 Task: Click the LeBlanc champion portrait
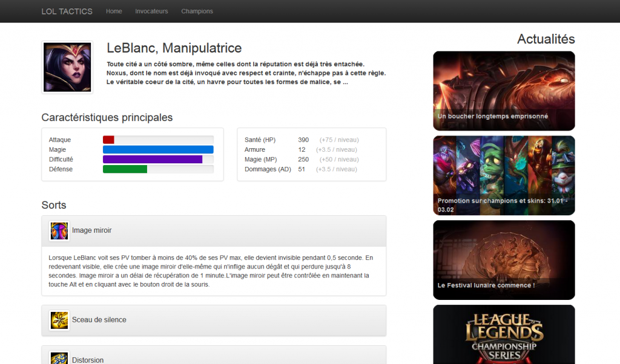tap(67, 67)
